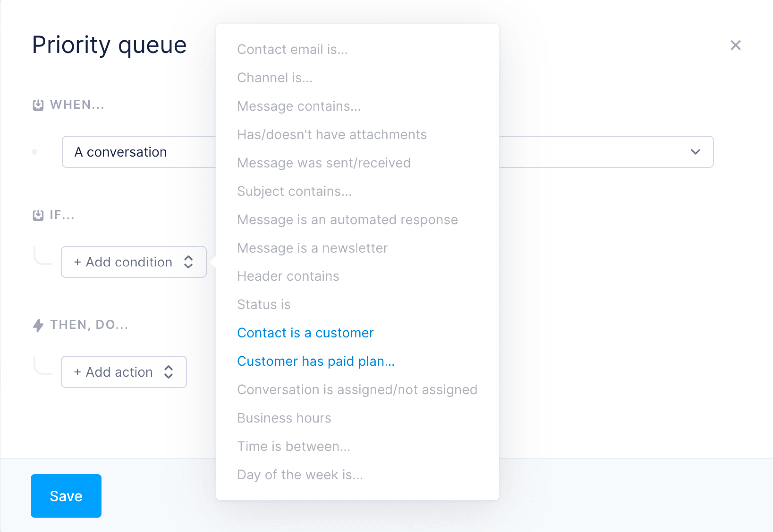Click the IF section inbox icon
The width and height of the screenshot is (773, 532).
point(38,215)
